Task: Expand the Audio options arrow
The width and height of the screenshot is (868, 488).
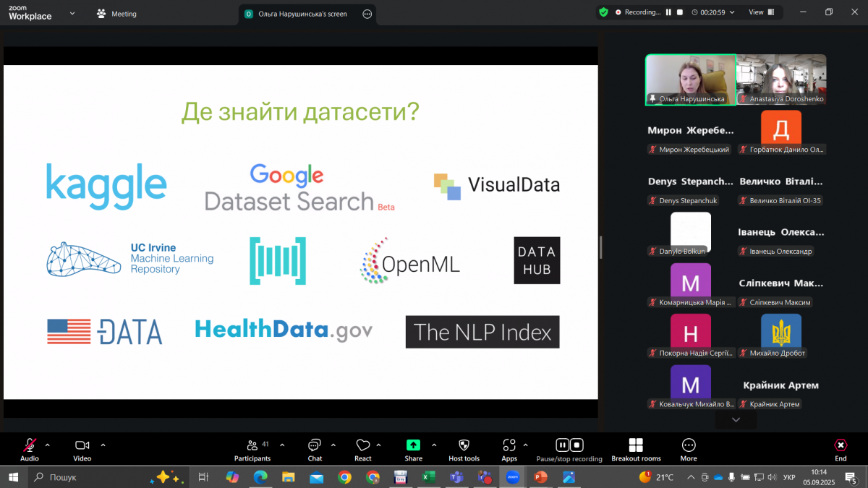Action: 48,445
